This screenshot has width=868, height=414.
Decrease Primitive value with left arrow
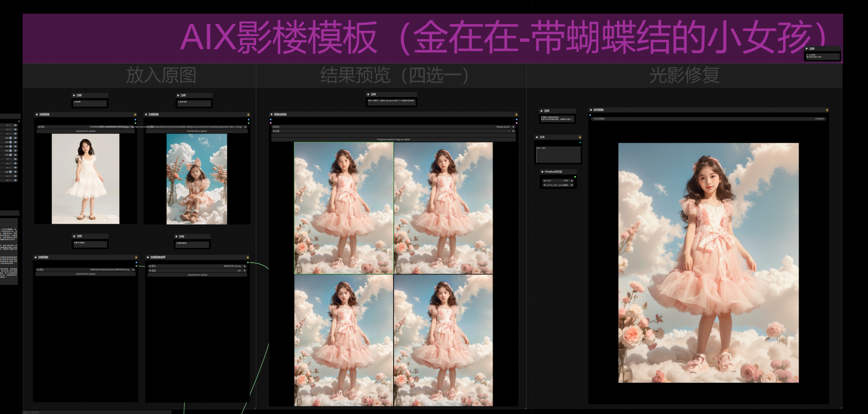pyautogui.click(x=544, y=180)
